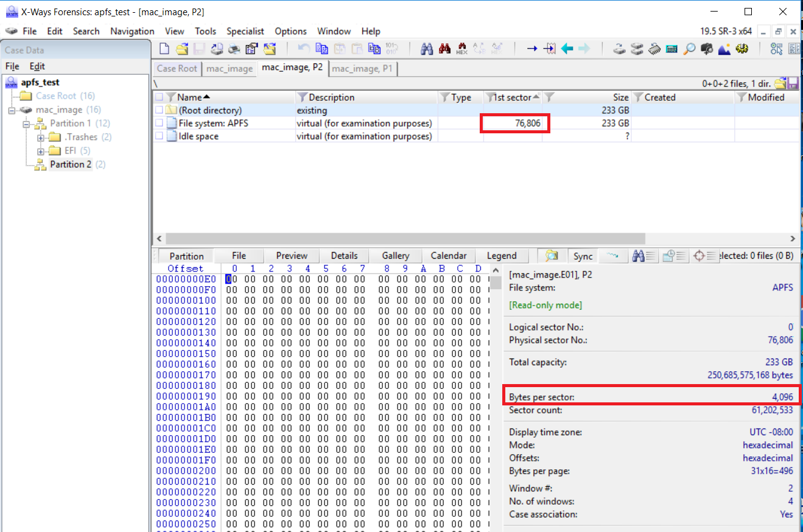Open the Type column filter funnel
Image resolution: width=803 pixels, height=532 pixels.
click(x=445, y=97)
